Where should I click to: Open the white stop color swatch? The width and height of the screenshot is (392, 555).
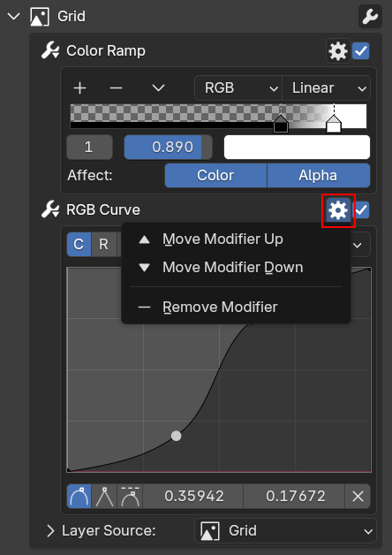tap(297, 147)
